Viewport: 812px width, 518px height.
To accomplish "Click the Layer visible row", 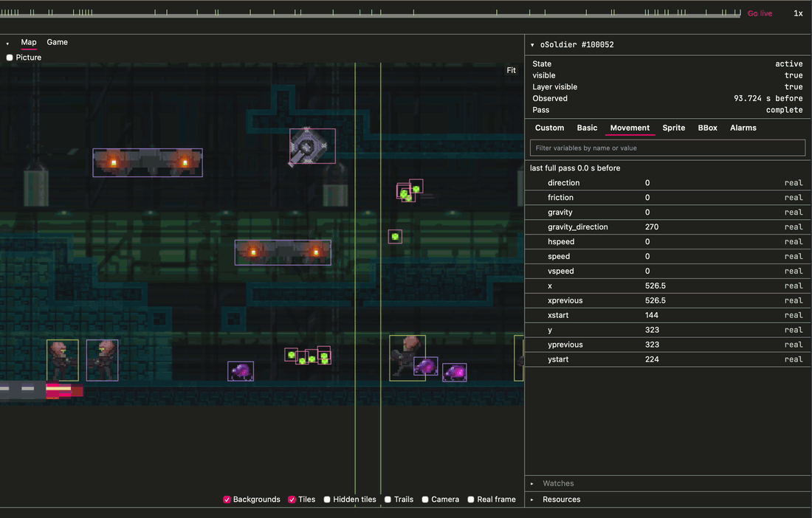I will pyautogui.click(x=668, y=87).
